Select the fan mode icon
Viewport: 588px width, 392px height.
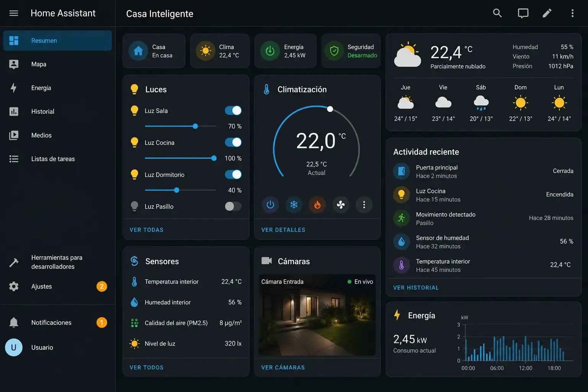point(341,205)
